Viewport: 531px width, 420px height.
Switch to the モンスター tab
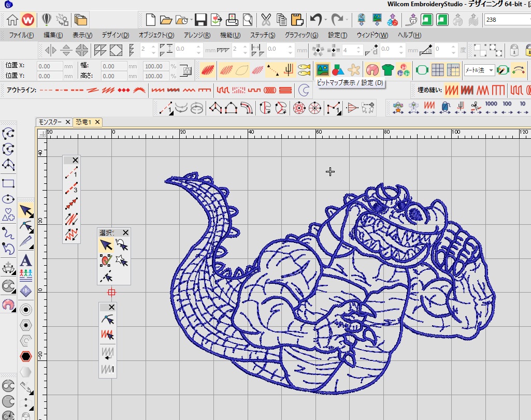pyautogui.click(x=50, y=122)
